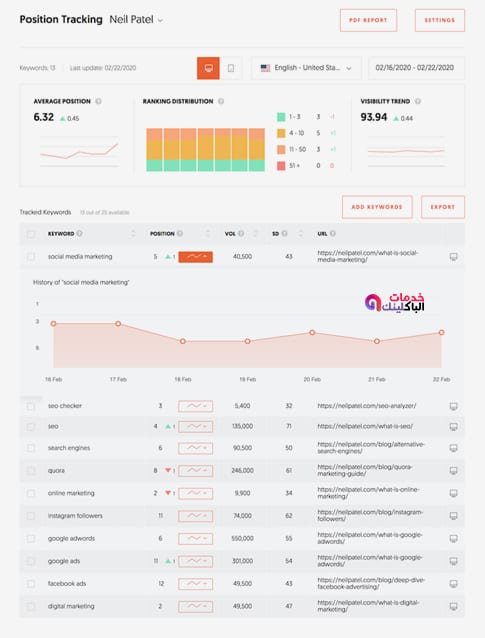
Task: Check the facebook ads keyword checkbox
Action: click(x=31, y=584)
